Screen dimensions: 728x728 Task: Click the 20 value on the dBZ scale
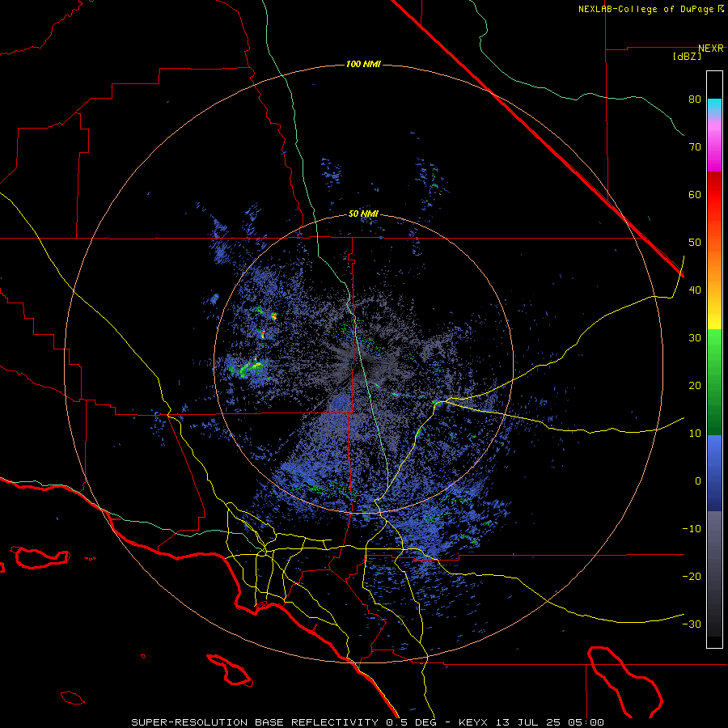click(695, 386)
